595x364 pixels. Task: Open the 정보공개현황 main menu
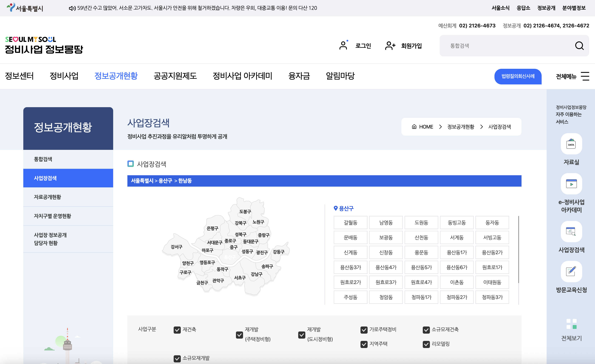pos(116,76)
